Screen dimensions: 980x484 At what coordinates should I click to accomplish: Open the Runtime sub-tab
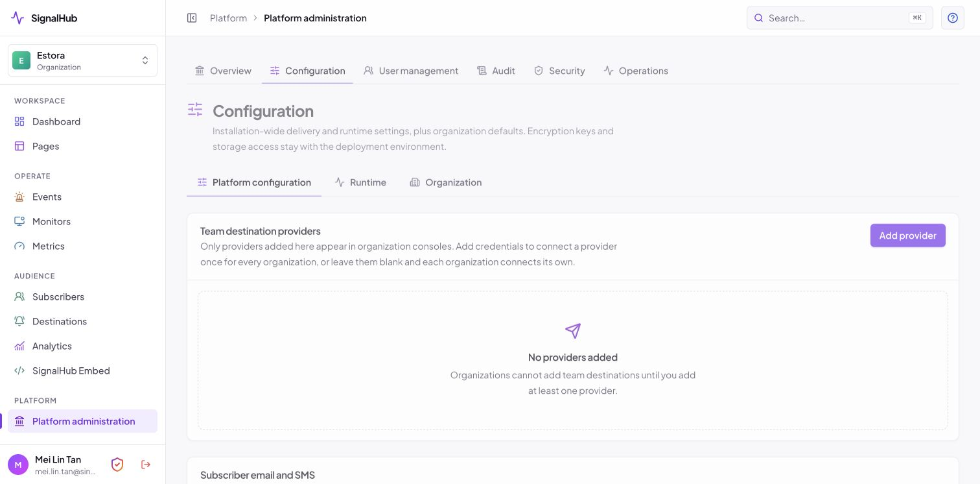(x=360, y=182)
